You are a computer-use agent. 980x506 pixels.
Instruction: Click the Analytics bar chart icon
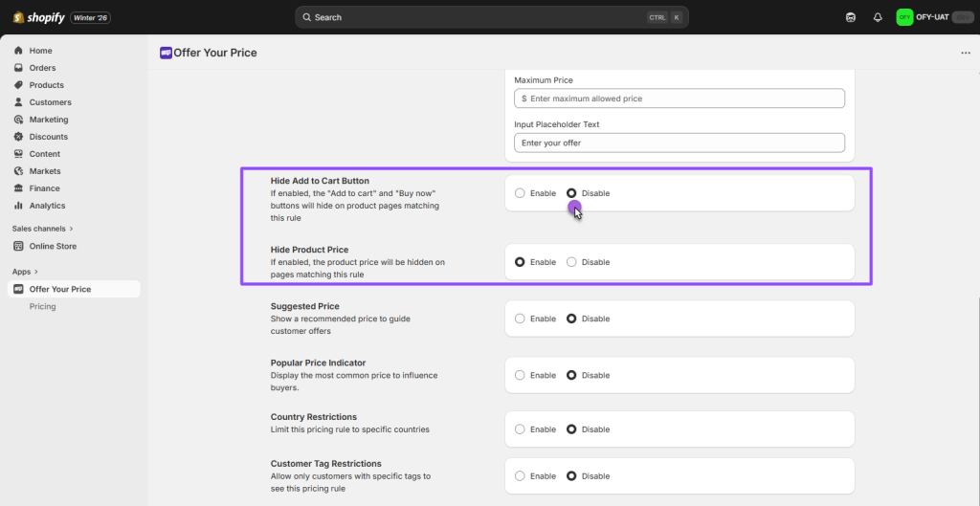(18, 206)
